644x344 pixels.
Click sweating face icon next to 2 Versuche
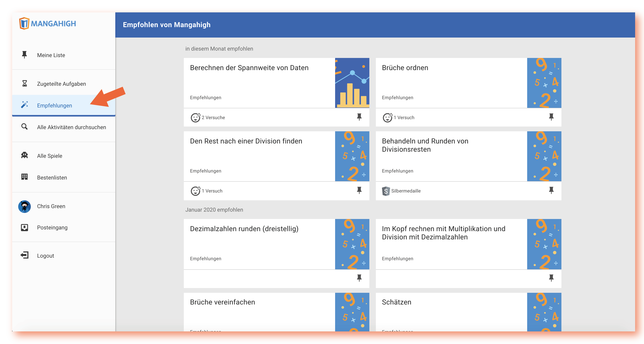(x=196, y=117)
